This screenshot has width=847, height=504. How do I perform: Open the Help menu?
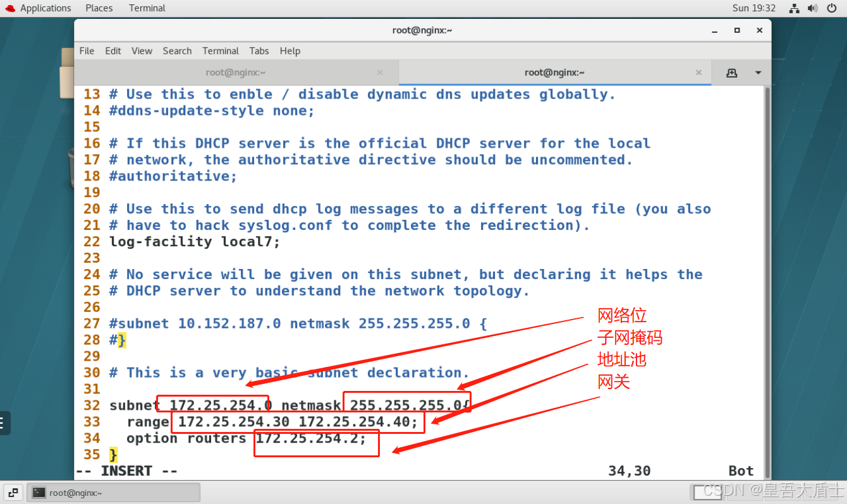290,51
